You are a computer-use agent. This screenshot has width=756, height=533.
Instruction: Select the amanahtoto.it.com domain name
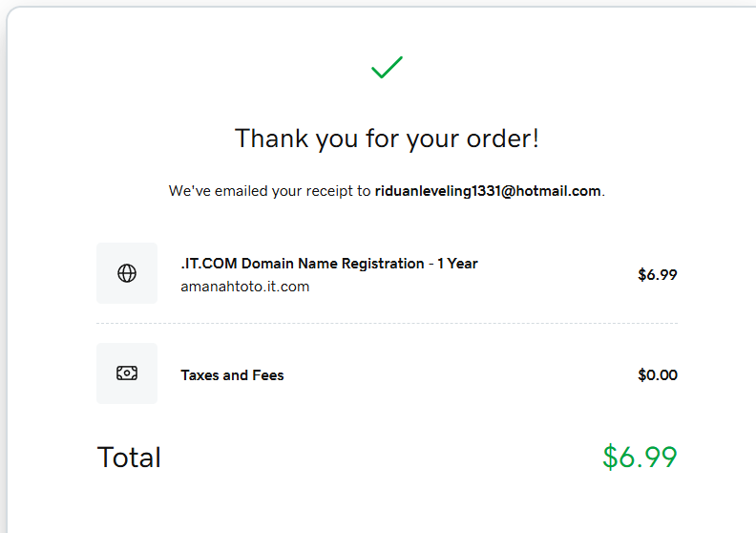244,287
